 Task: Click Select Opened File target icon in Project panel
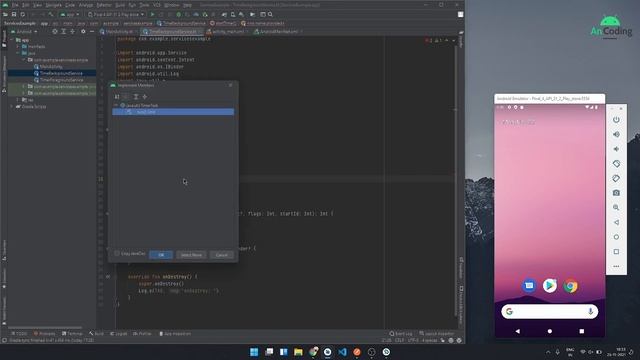pos(55,31)
